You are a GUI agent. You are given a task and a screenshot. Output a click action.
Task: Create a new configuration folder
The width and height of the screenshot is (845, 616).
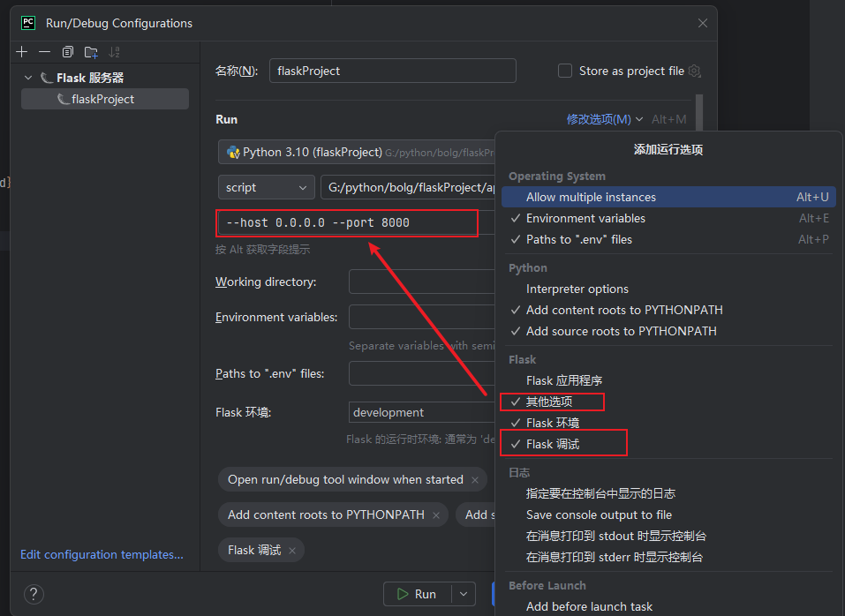91,51
